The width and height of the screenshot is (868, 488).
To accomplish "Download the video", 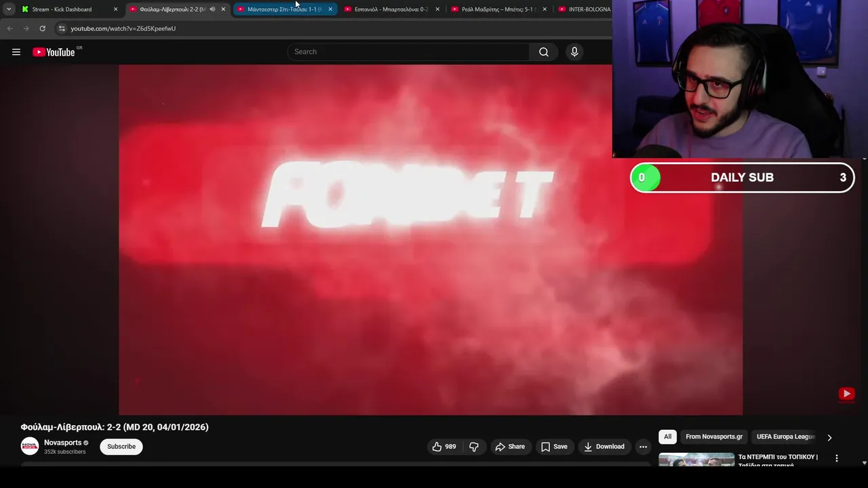I will click(x=604, y=447).
